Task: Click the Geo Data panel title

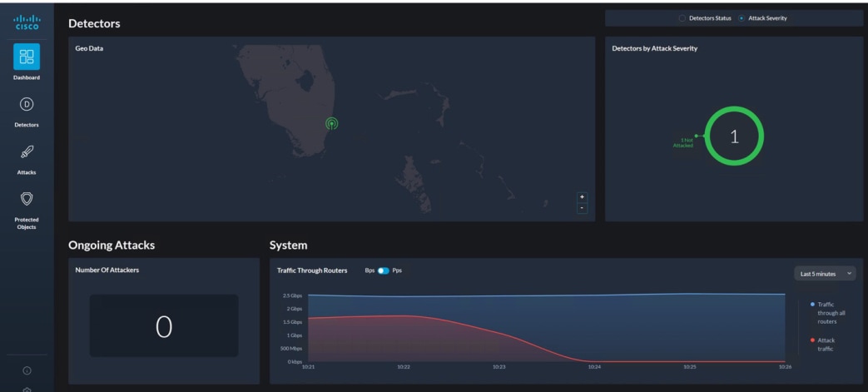Action: coord(89,48)
